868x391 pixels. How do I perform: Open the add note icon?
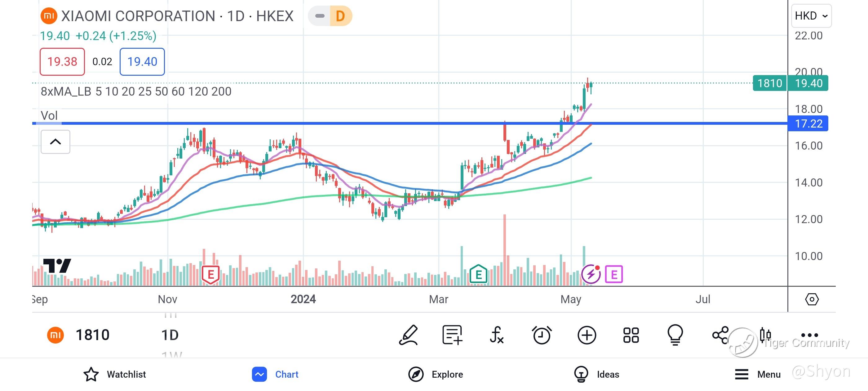452,335
